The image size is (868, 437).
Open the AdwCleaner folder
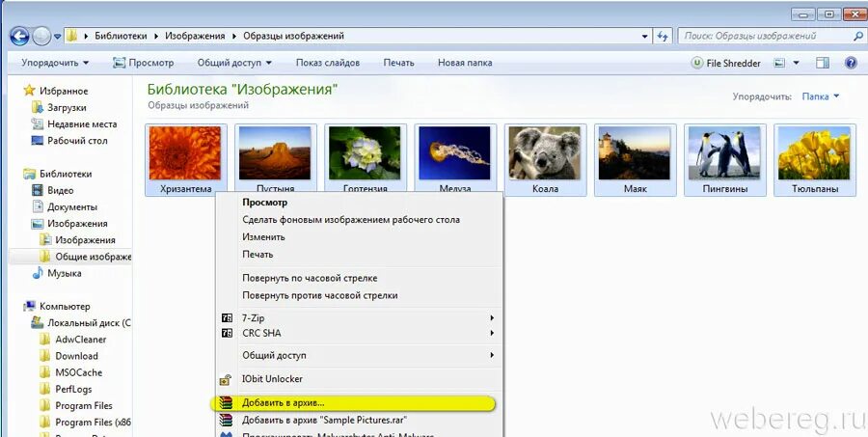coord(73,340)
